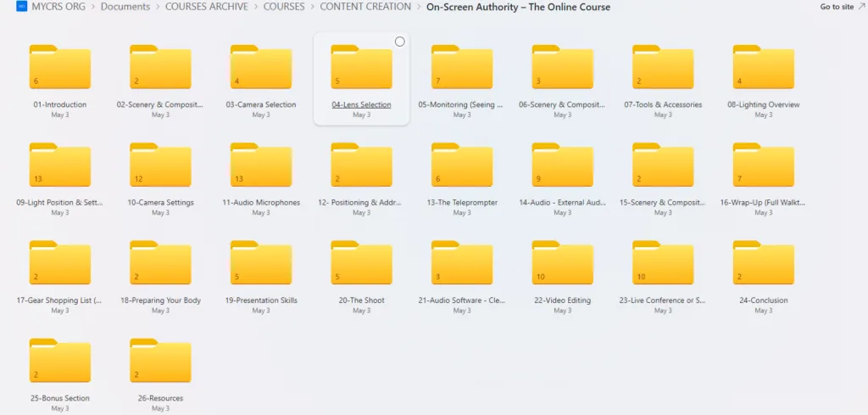Image resolution: width=868 pixels, height=415 pixels.
Task: Open the 10-Camera Settings folder icon
Action: click(160, 165)
